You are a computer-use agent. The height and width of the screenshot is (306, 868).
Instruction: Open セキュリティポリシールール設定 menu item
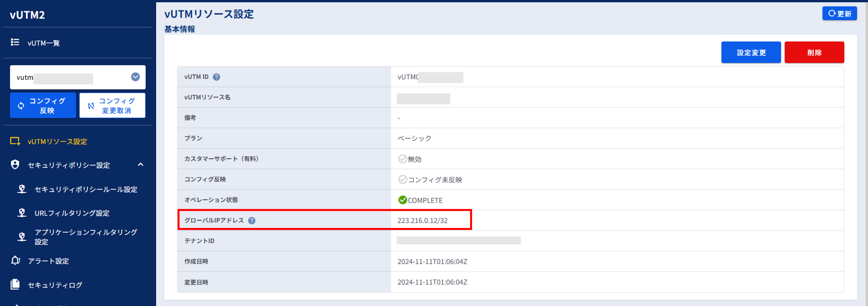(86, 189)
